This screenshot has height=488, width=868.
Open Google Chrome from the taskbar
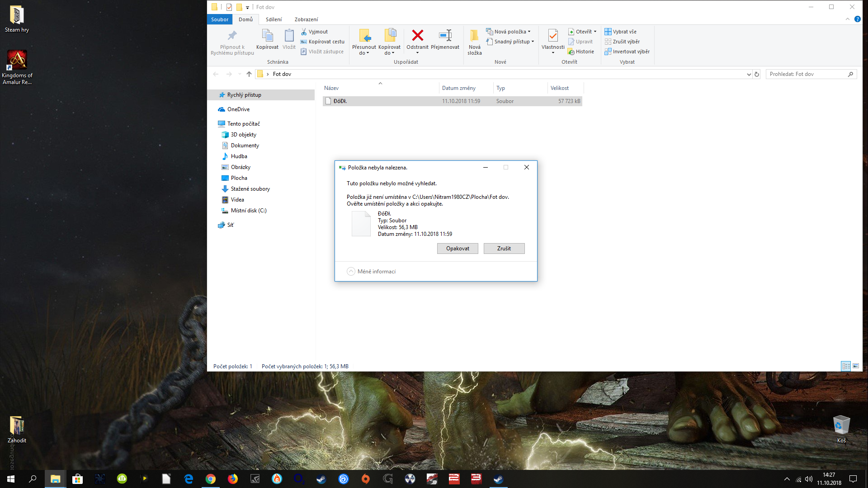(211, 479)
